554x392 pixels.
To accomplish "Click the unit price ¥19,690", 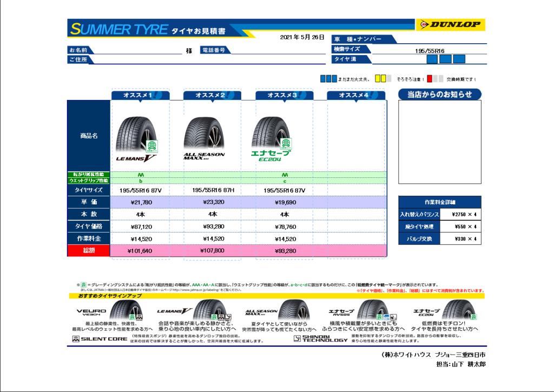I will click(x=286, y=202).
